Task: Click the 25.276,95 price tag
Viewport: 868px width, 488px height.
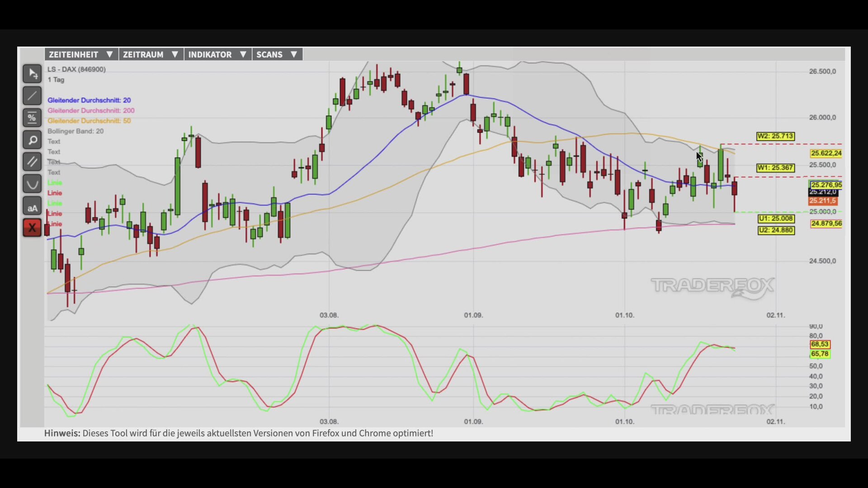Action: coord(826,185)
